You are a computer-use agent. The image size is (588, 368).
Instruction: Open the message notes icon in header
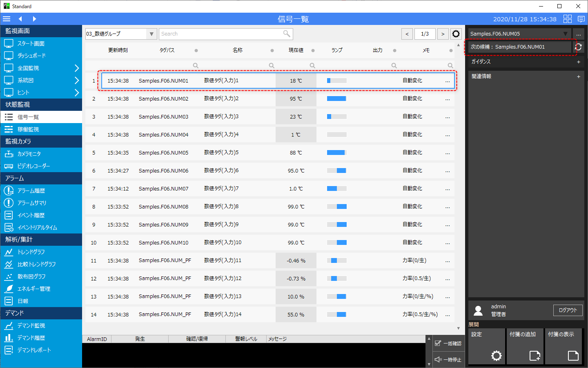pyautogui.click(x=581, y=19)
